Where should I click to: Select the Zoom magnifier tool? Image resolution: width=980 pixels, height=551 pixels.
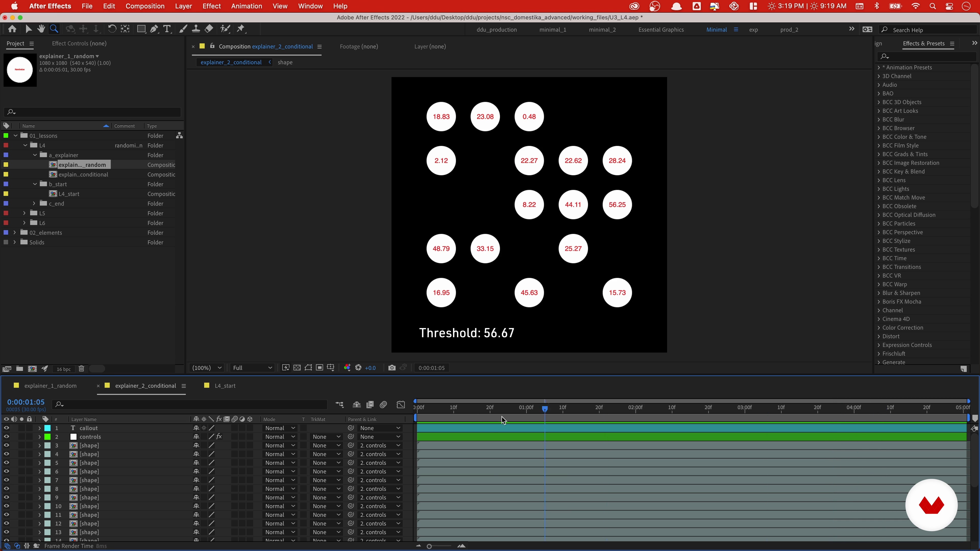point(54,29)
